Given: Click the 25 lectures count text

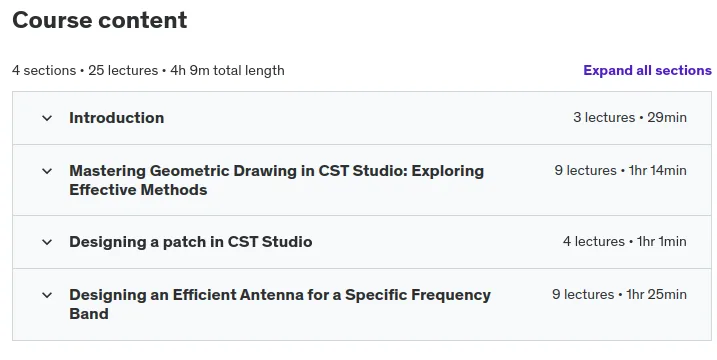Looking at the screenshot, I should click(x=123, y=70).
